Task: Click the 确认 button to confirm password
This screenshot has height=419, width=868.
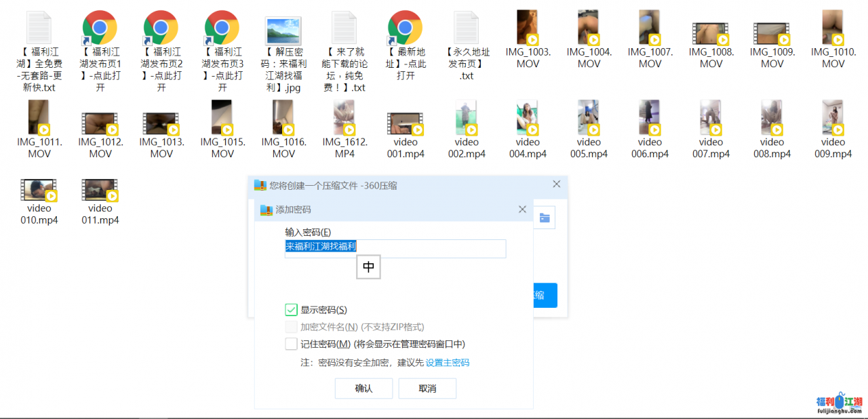Action: (363, 388)
